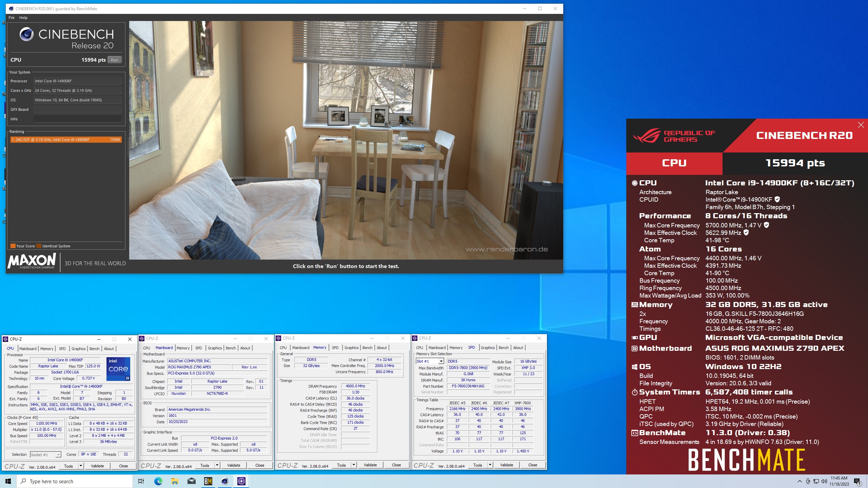Switch to Bench tab in CPU-Z CPU window

click(94, 348)
